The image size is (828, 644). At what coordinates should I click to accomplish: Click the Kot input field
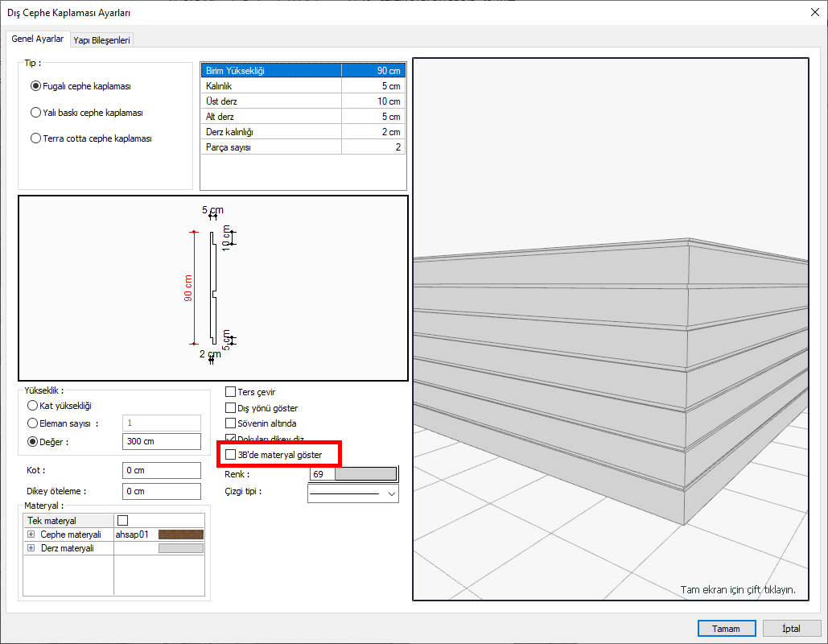[162, 470]
